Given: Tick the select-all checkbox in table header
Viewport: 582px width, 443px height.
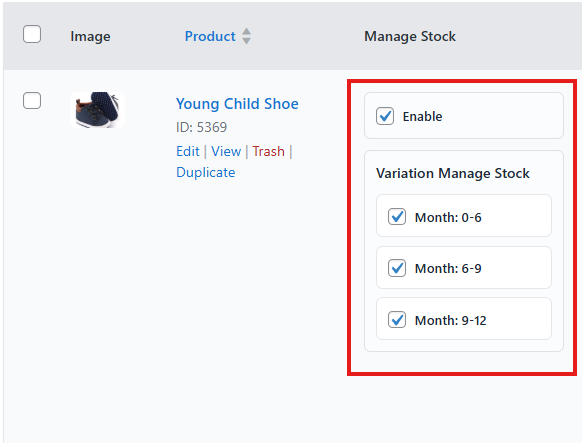Looking at the screenshot, I should click(x=32, y=34).
